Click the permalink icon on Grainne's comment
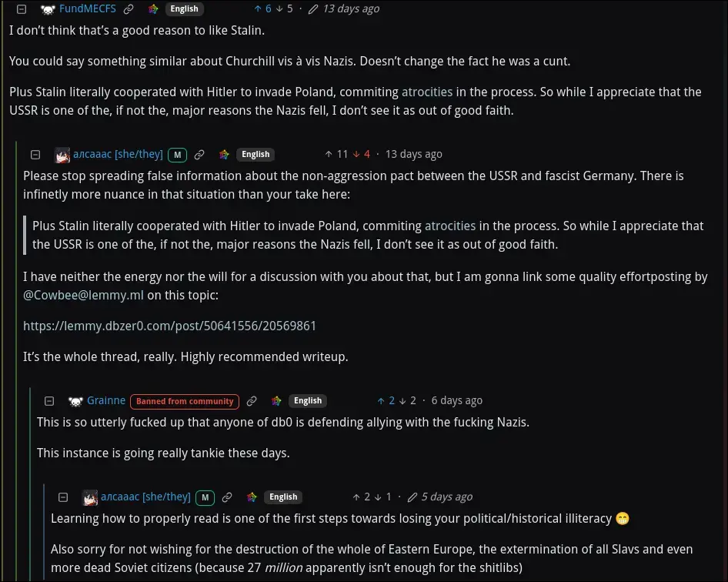Screen dimensions: 728x582 pos(252,400)
